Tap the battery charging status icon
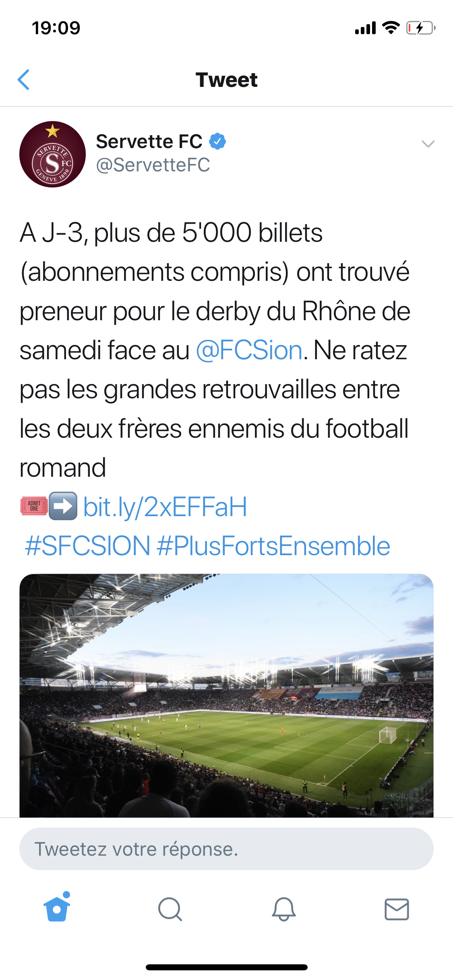The width and height of the screenshot is (453, 980). click(x=420, y=28)
